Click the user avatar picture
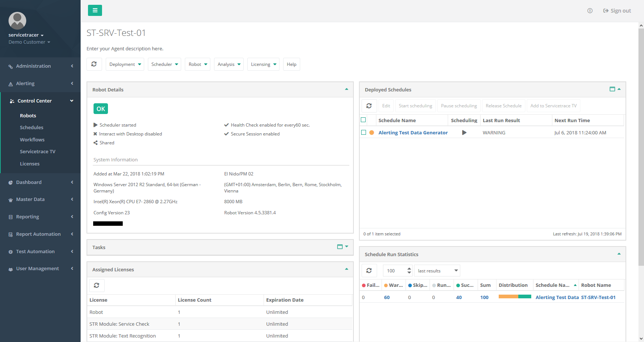The image size is (644, 342). tap(17, 21)
